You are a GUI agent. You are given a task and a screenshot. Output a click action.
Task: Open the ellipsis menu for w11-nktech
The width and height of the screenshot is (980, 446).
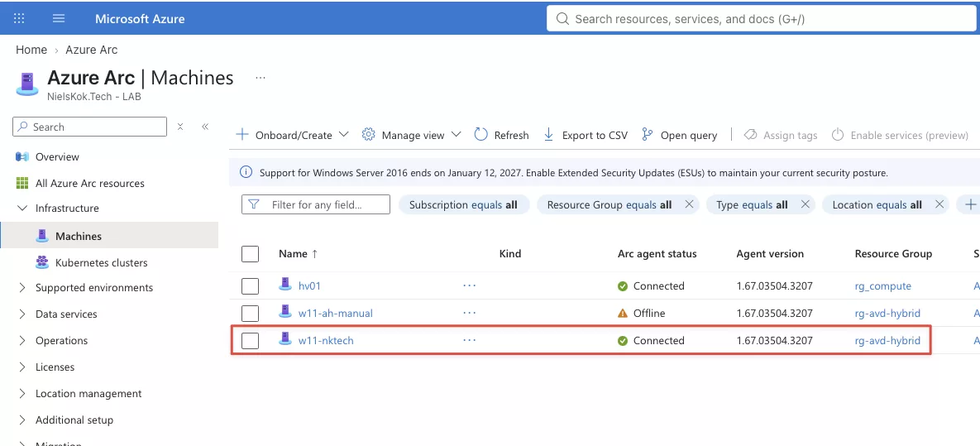(x=470, y=340)
